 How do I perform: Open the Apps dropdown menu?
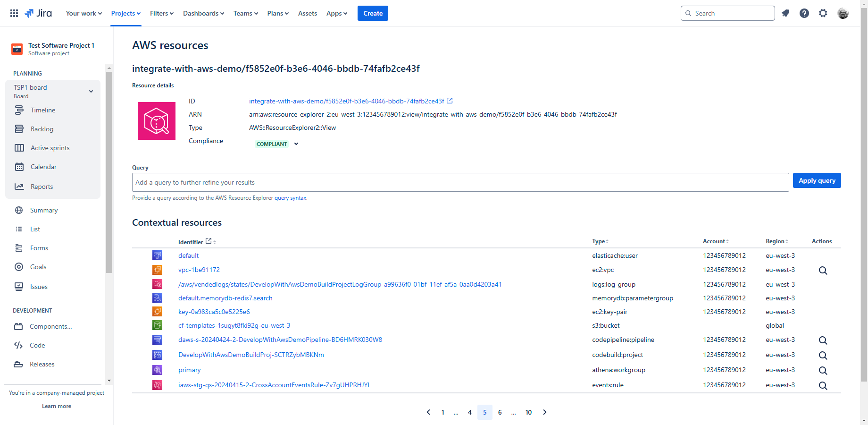click(x=337, y=13)
